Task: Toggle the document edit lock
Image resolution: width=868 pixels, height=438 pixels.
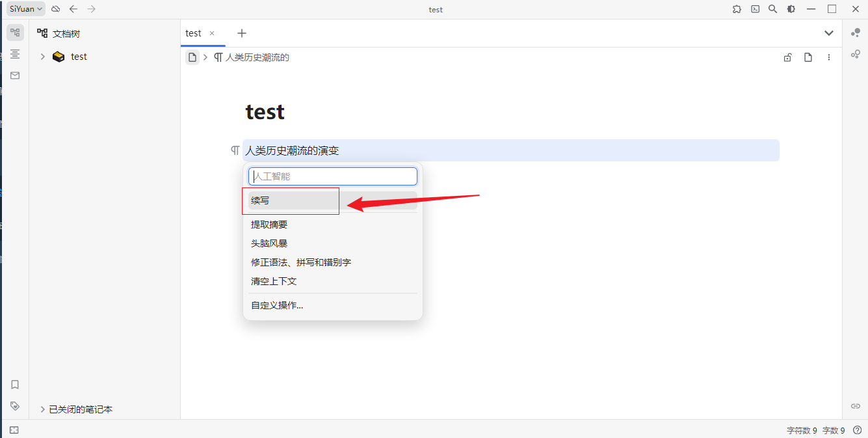Action: pos(787,57)
